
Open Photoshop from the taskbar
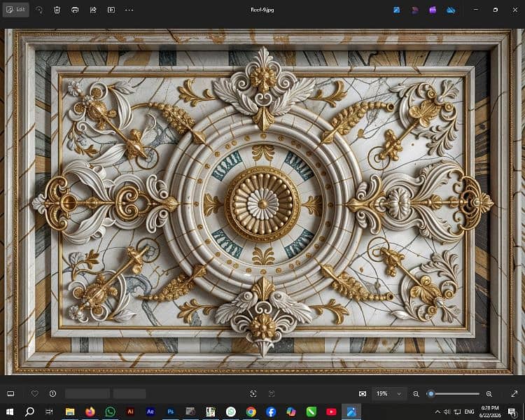[171, 412]
